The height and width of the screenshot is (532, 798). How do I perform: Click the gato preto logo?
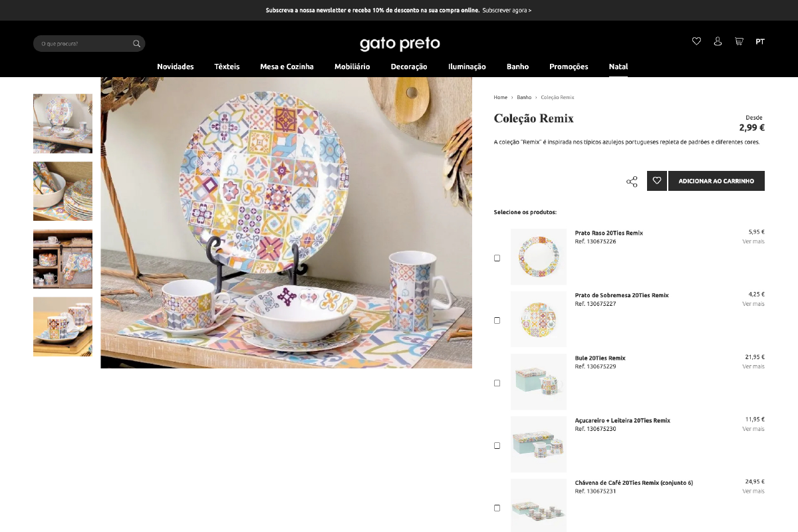coord(400,44)
